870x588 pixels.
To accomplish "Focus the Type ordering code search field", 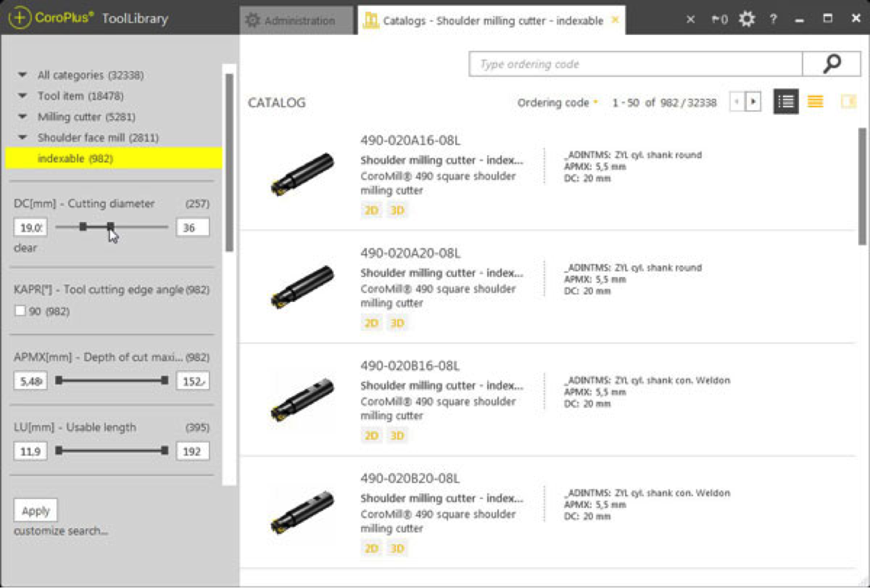I will click(x=636, y=64).
